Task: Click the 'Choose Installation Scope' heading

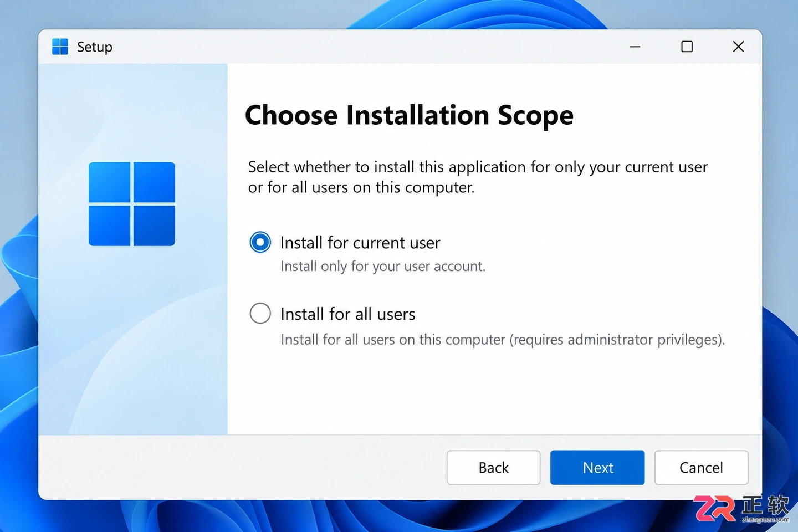Action: [409, 115]
